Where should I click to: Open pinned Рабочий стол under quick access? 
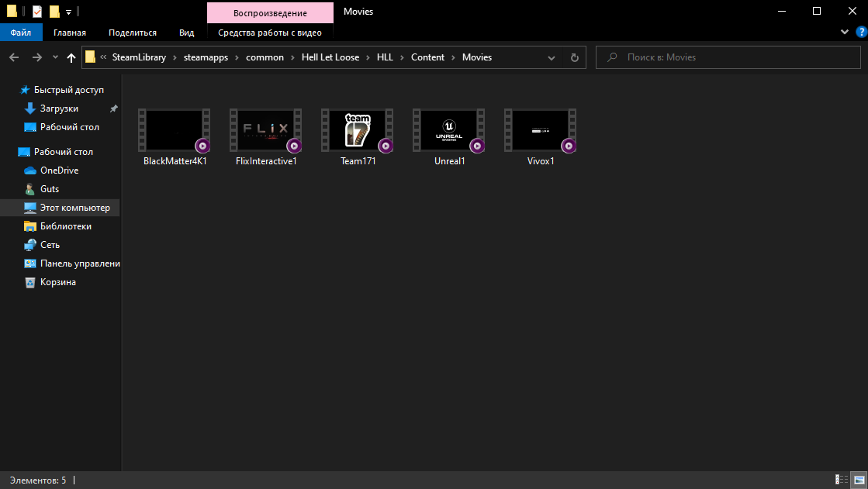(69, 127)
